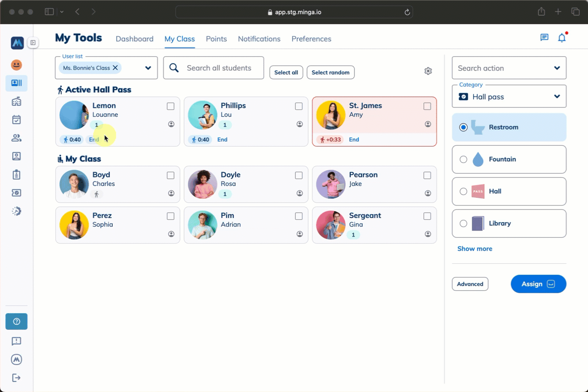The width and height of the screenshot is (588, 392).
Task: End Lou Phillips's hall pass
Action: [x=222, y=140]
